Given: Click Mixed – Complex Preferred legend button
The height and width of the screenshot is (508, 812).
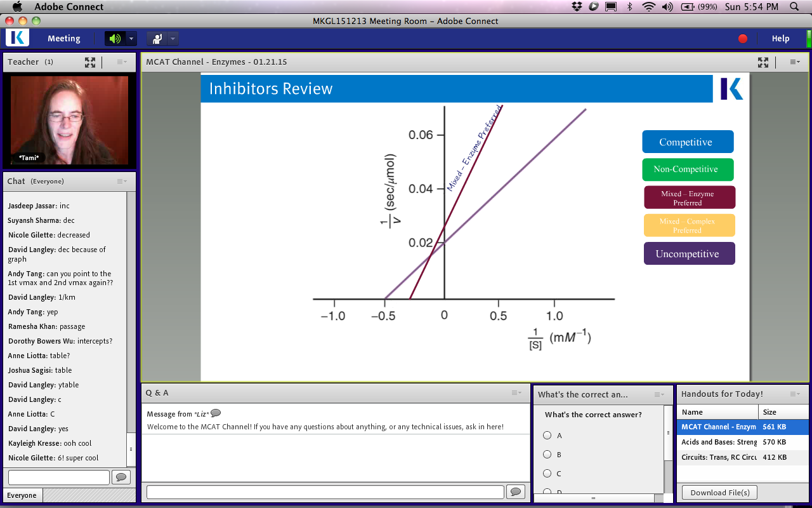Looking at the screenshot, I should 689,225.
